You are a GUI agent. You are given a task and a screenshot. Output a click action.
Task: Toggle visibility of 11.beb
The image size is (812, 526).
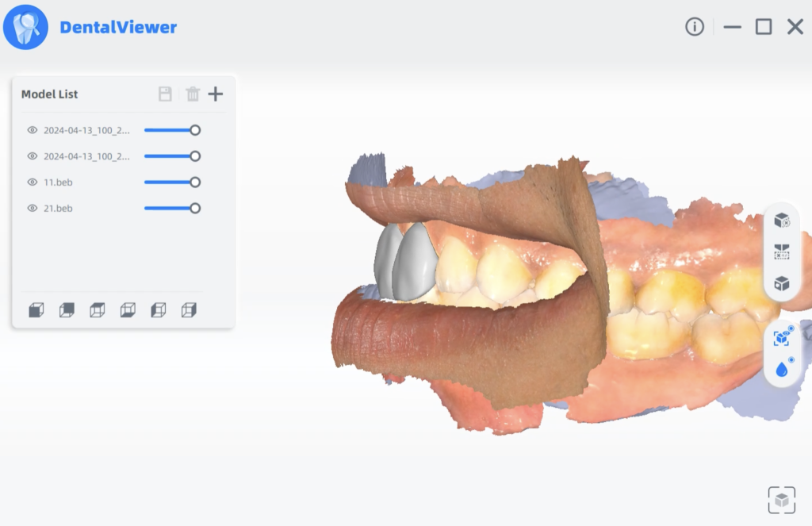click(x=32, y=182)
